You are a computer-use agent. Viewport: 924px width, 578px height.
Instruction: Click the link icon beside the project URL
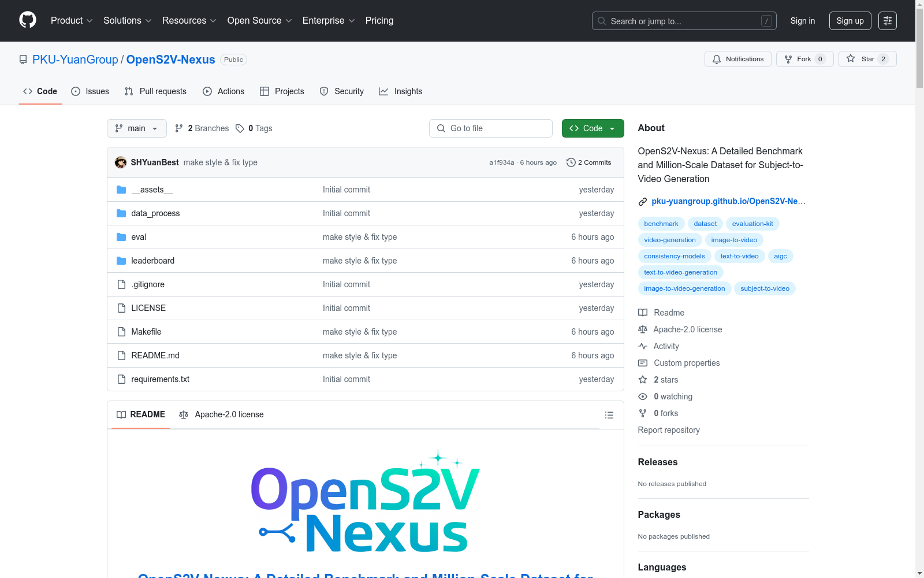642,202
